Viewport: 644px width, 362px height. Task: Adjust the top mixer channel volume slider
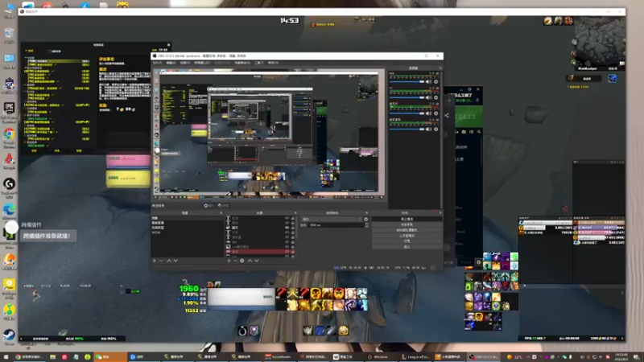407,82
